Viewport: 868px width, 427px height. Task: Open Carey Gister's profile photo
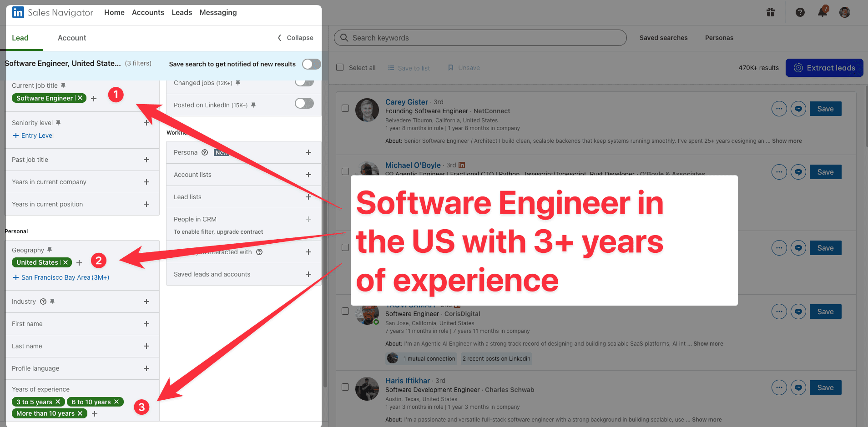coord(367,110)
